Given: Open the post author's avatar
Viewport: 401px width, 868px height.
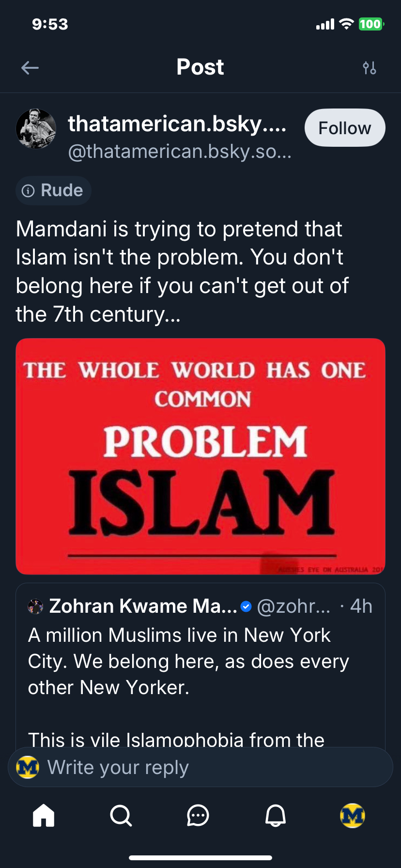Looking at the screenshot, I should (x=36, y=128).
